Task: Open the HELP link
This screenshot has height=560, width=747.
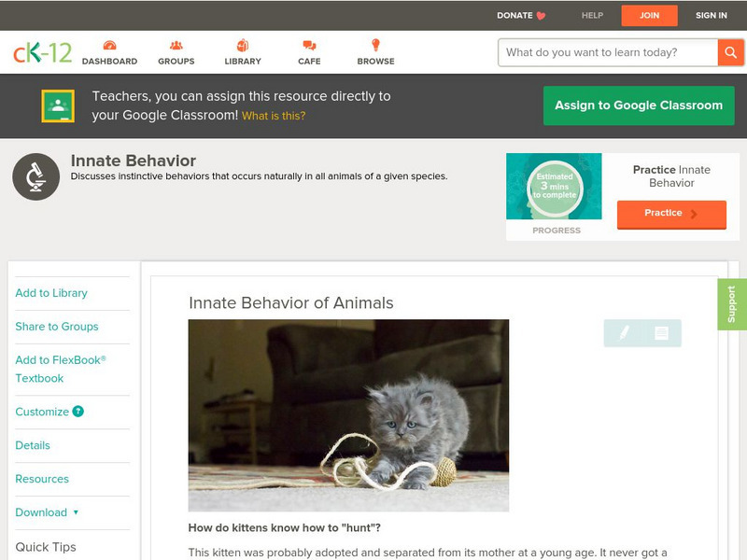Action: tap(592, 16)
